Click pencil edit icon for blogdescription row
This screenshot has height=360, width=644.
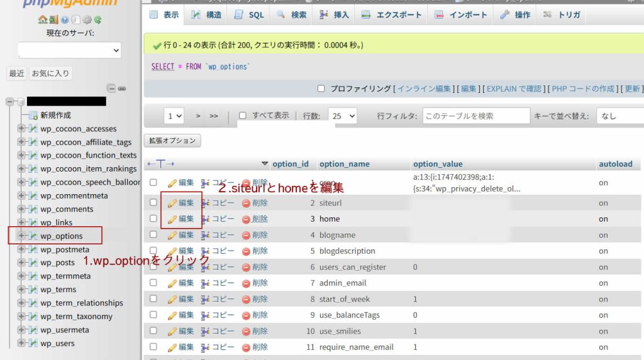click(x=172, y=251)
